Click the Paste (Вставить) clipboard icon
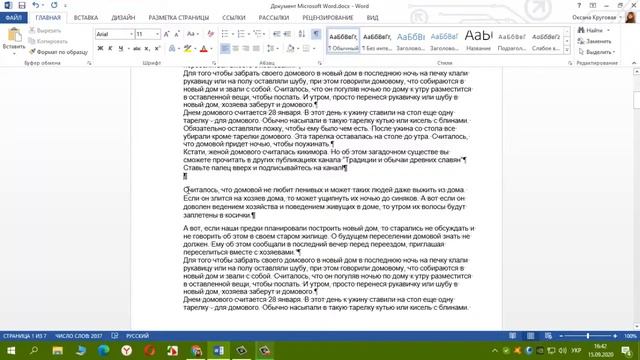Viewport: 640px width, 360px height. pos(14,36)
